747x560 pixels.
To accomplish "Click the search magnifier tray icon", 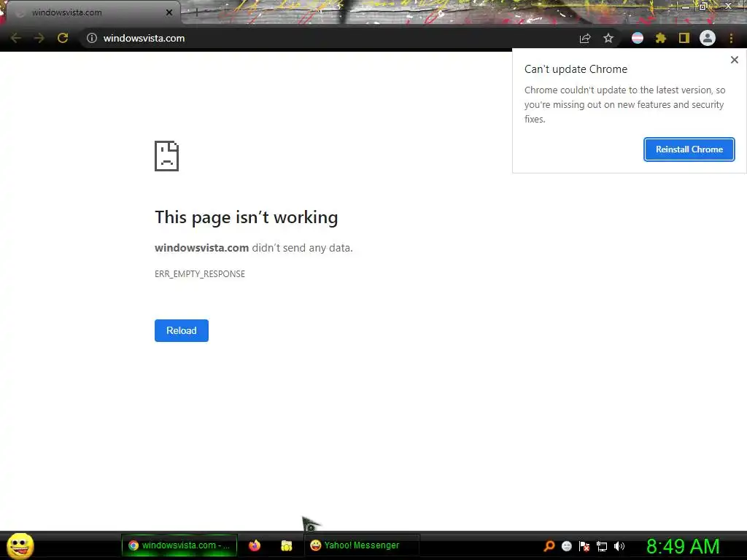I will [549, 545].
